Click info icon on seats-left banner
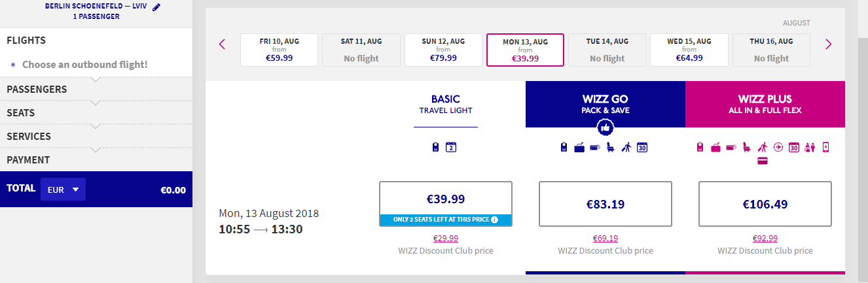The image size is (868, 283). tap(494, 220)
